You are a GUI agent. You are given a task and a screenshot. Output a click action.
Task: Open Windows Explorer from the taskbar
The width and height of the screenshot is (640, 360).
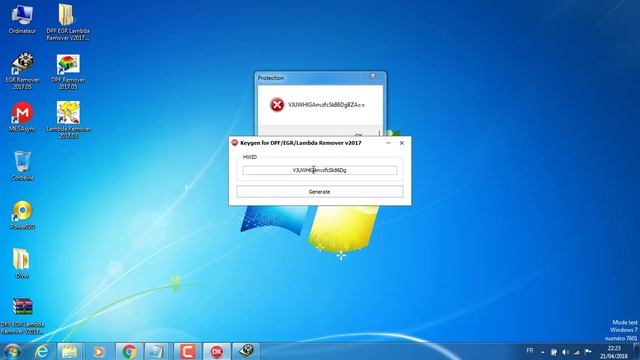pos(69,351)
